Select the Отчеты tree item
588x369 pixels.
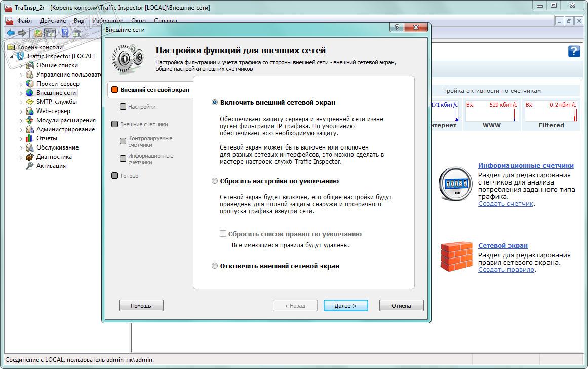point(47,138)
